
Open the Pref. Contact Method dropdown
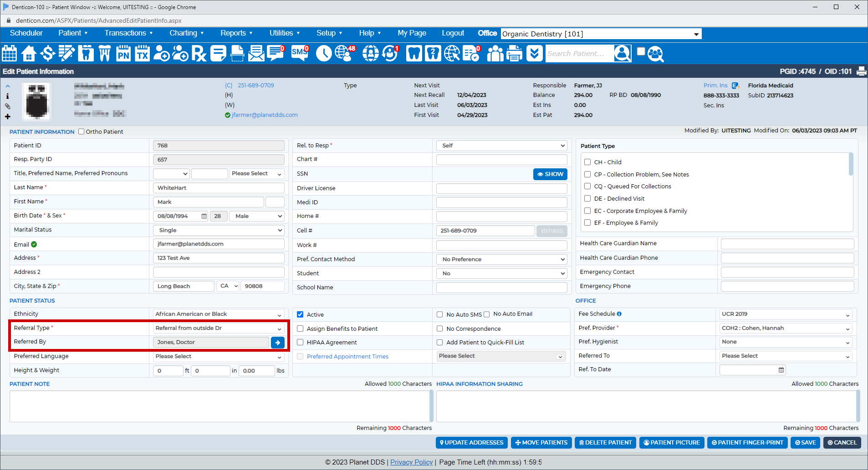pos(501,259)
